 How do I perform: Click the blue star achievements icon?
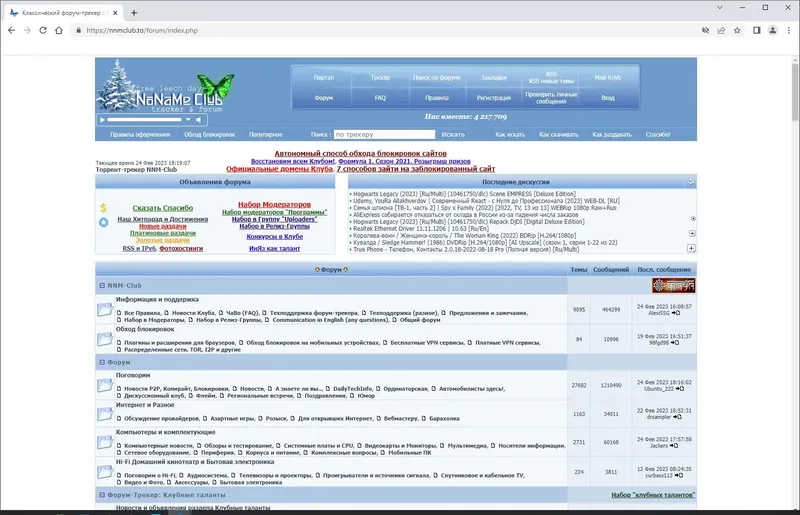(104, 222)
